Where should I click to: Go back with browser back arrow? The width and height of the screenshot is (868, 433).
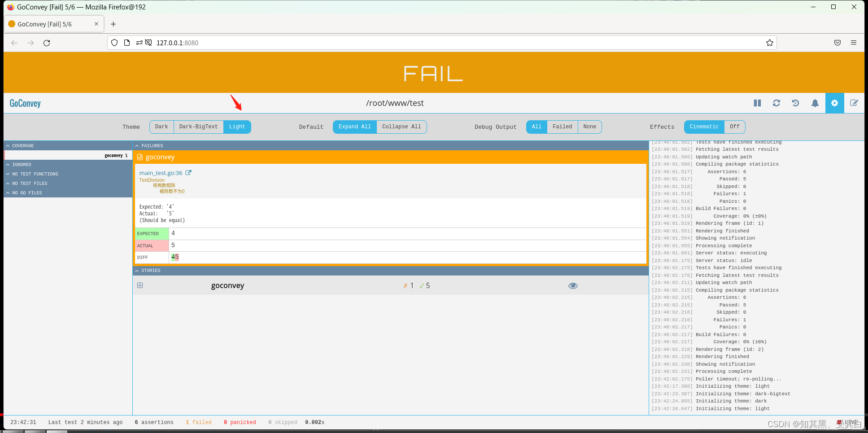[14, 43]
